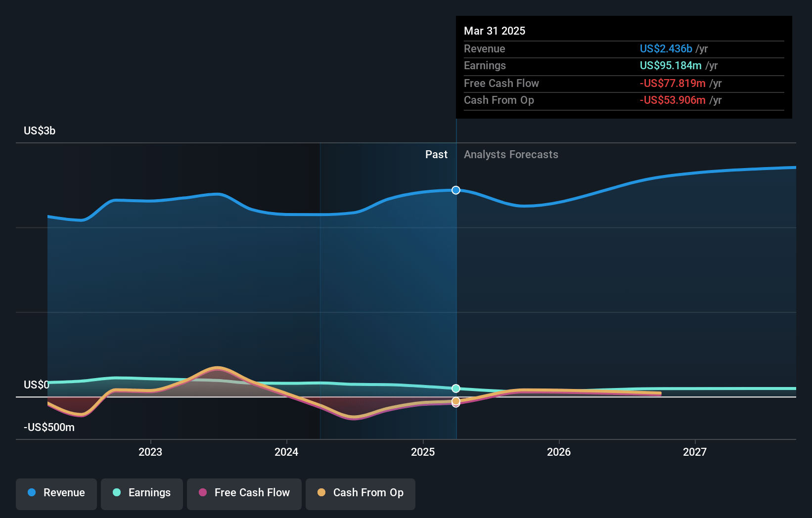Click the Earnings row label in tooltip
This screenshot has height=518, width=812.
tap(485, 66)
